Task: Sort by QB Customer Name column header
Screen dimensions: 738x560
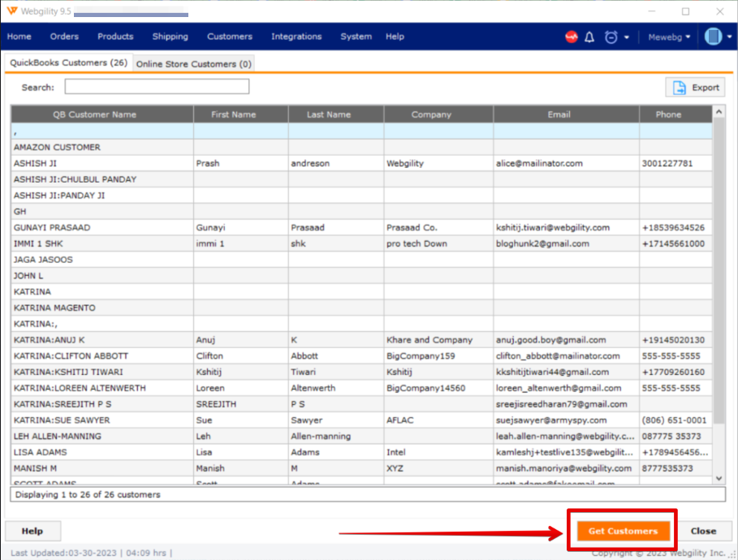Action: [102, 114]
